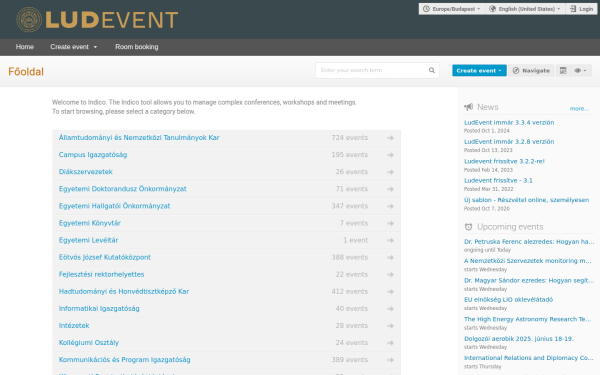This screenshot has height=375, width=600.
Task: Open A Nemzetközi Szervezetek monitoring event
Action: [528, 261]
